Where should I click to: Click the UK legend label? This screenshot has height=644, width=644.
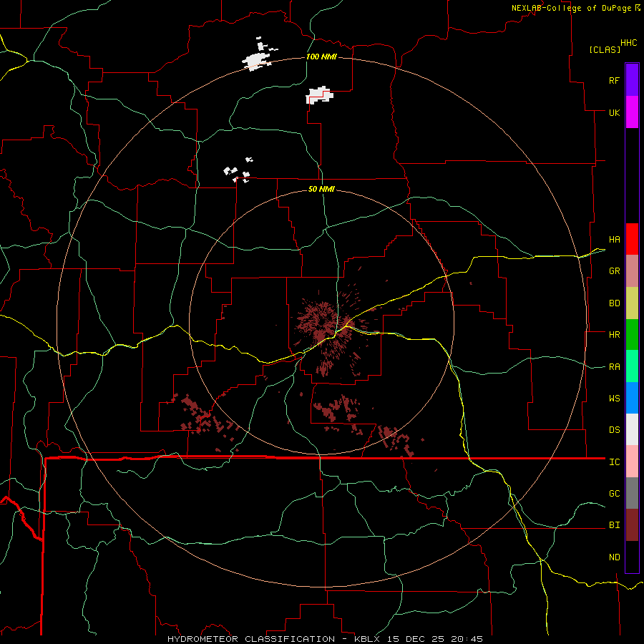(615, 112)
